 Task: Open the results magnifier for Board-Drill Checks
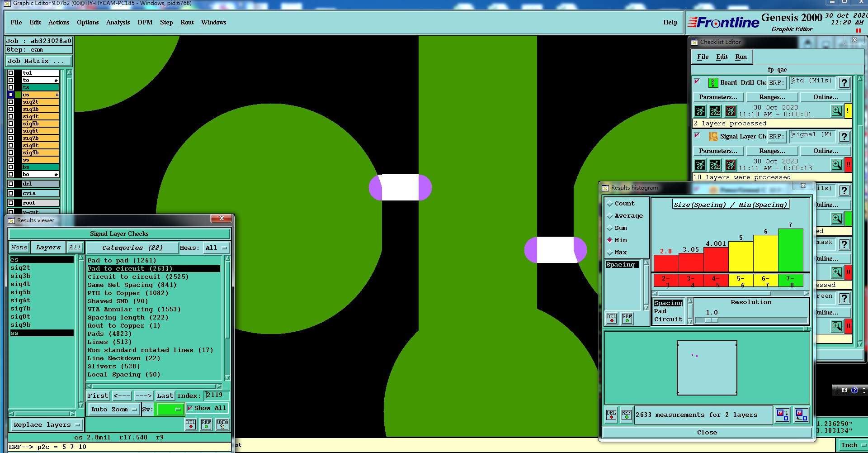837,111
